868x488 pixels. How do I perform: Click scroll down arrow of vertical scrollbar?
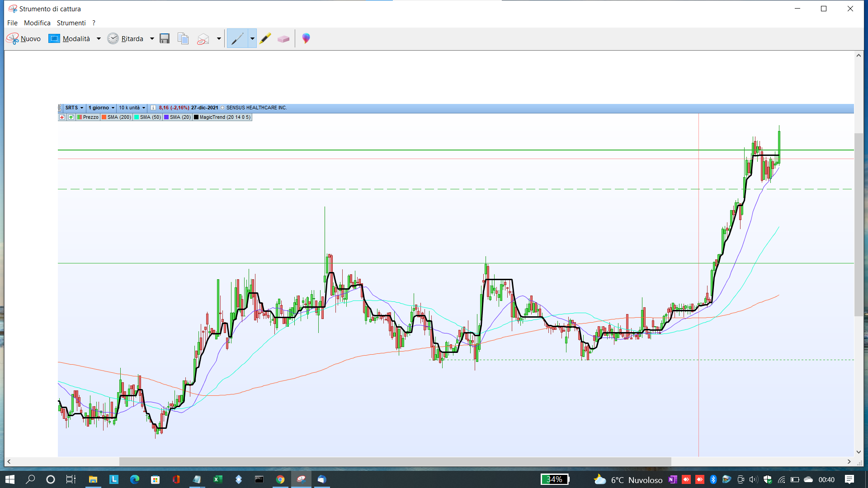859,452
